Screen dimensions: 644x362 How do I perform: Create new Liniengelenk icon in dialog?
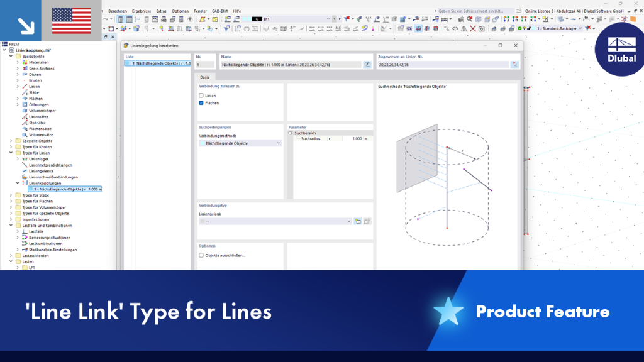[x=358, y=221]
